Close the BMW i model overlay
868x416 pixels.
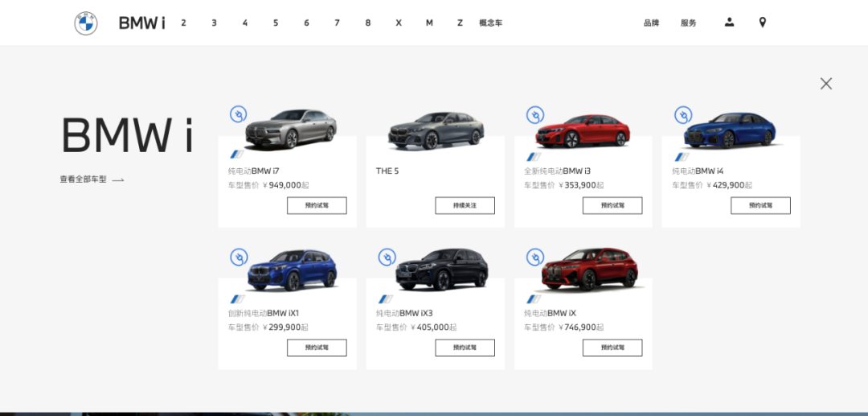click(x=825, y=84)
